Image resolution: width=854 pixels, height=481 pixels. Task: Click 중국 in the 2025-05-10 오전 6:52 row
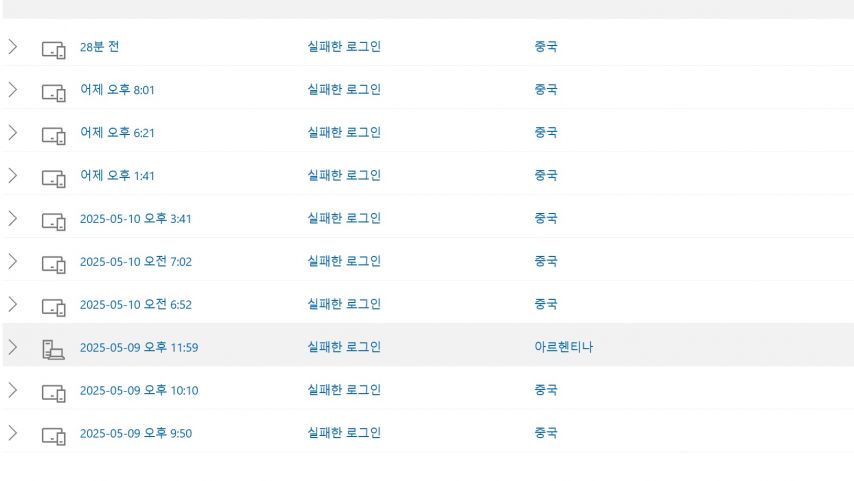click(546, 304)
